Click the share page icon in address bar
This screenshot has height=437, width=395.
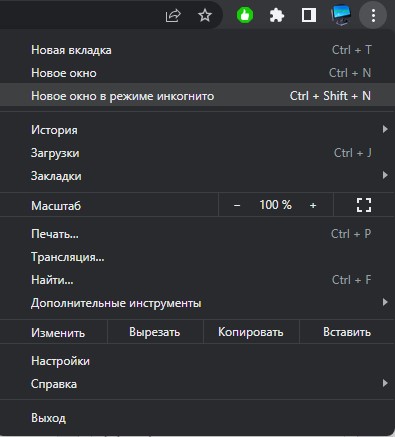[173, 15]
